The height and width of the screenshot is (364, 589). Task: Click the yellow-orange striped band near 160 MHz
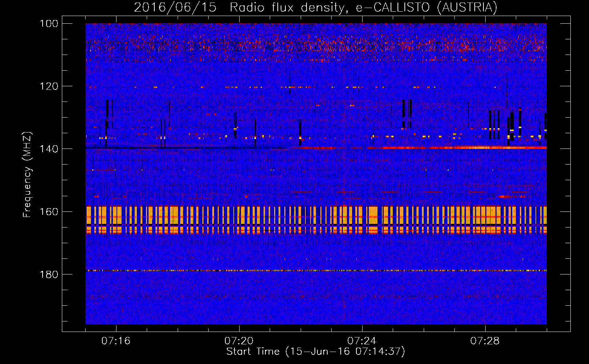click(x=316, y=220)
